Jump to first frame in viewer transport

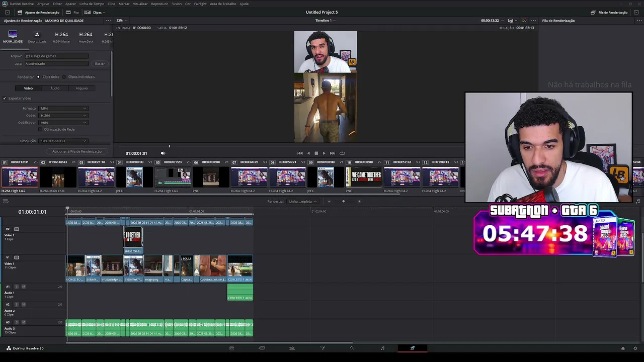(300, 153)
